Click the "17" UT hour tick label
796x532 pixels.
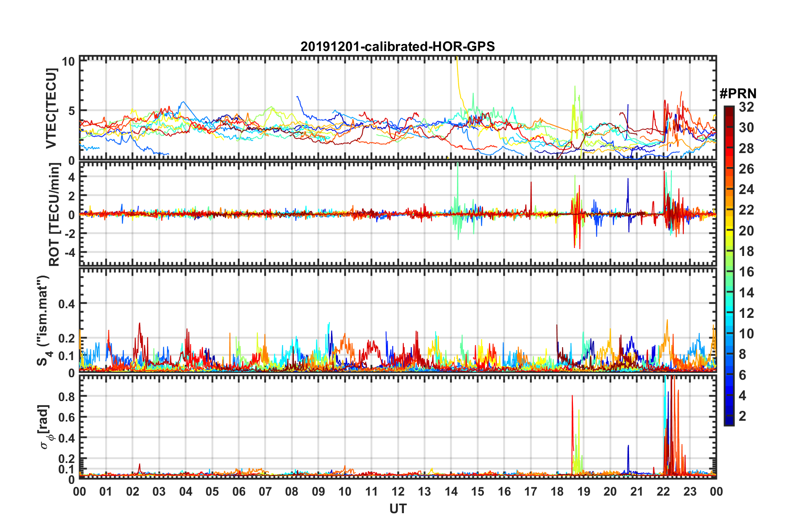[x=531, y=491]
